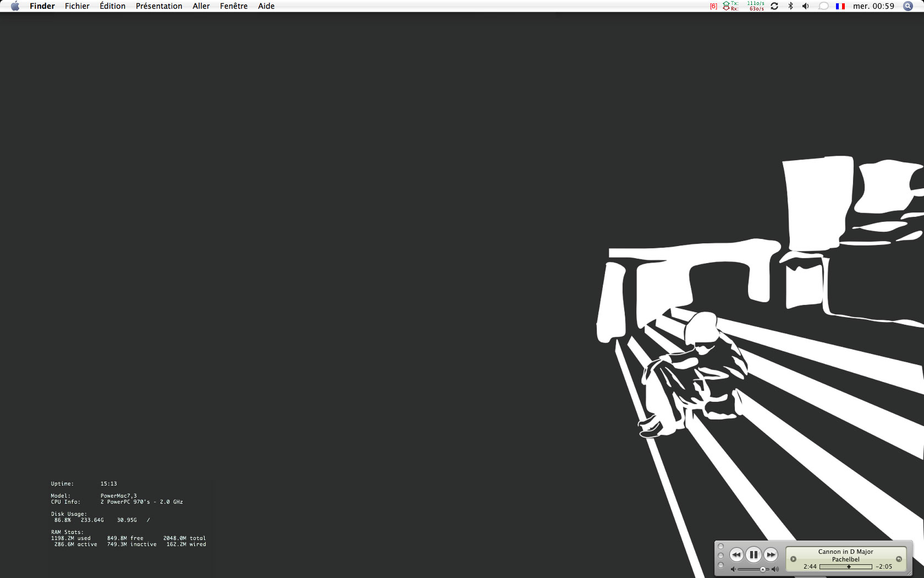924x578 pixels.
Task: Click the RAM value 749.3M inactive
Action: (x=132, y=544)
